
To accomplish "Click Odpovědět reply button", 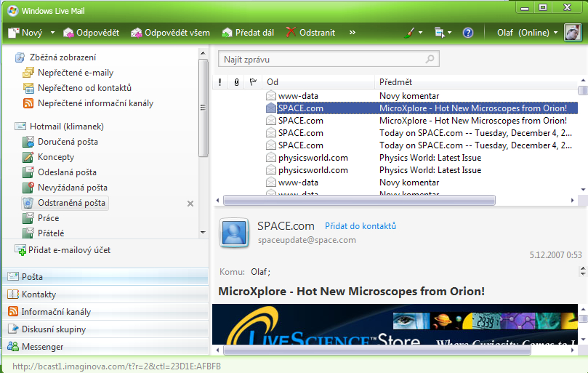I will pos(91,33).
